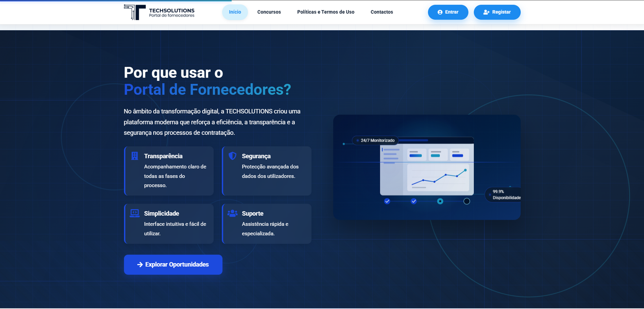Click the Transparência card title
644x309 pixels.
point(163,156)
